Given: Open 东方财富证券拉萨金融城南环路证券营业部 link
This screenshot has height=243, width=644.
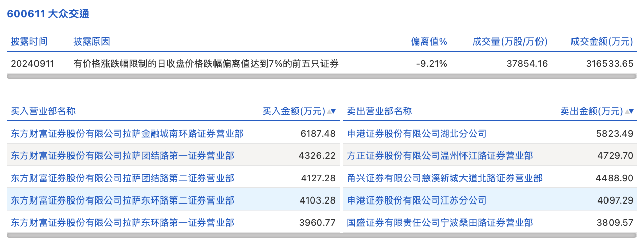Looking at the screenshot, I should click(x=127, y=134).
